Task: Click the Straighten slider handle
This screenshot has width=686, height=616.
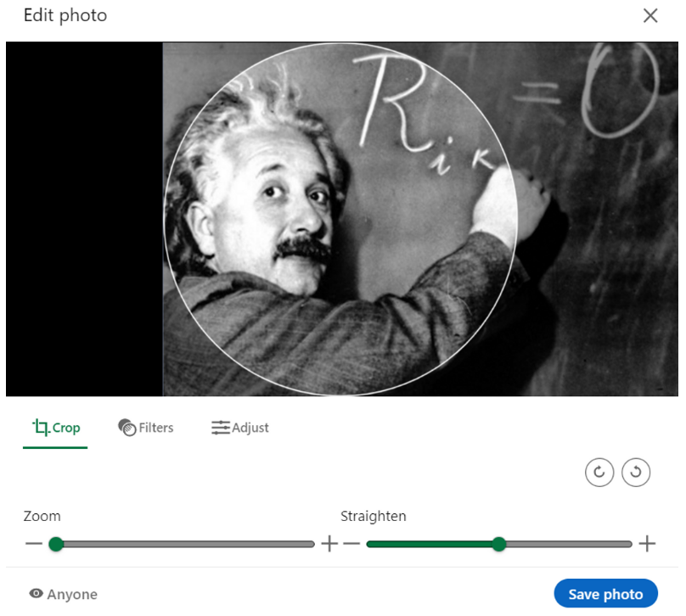Action: pos(498,544)
